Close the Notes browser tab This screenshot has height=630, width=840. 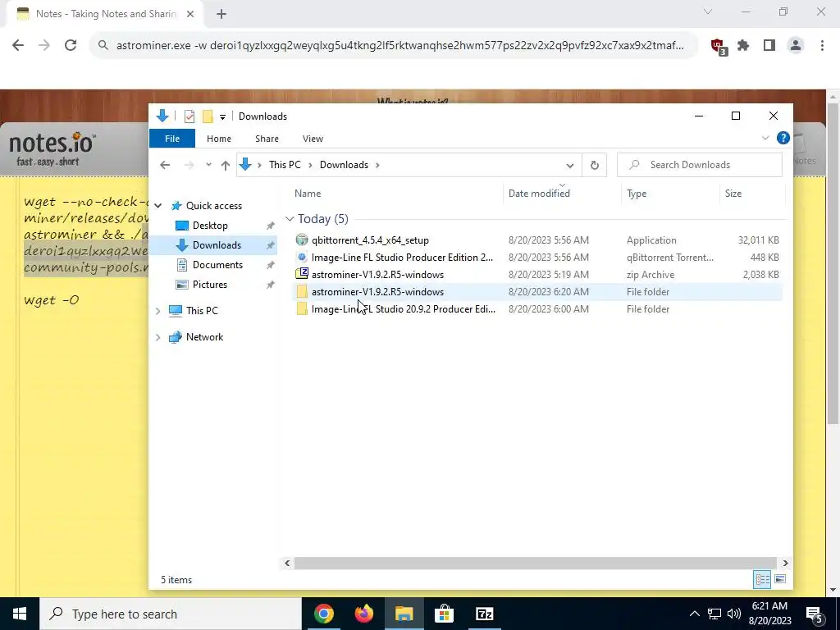click(190, 15)
